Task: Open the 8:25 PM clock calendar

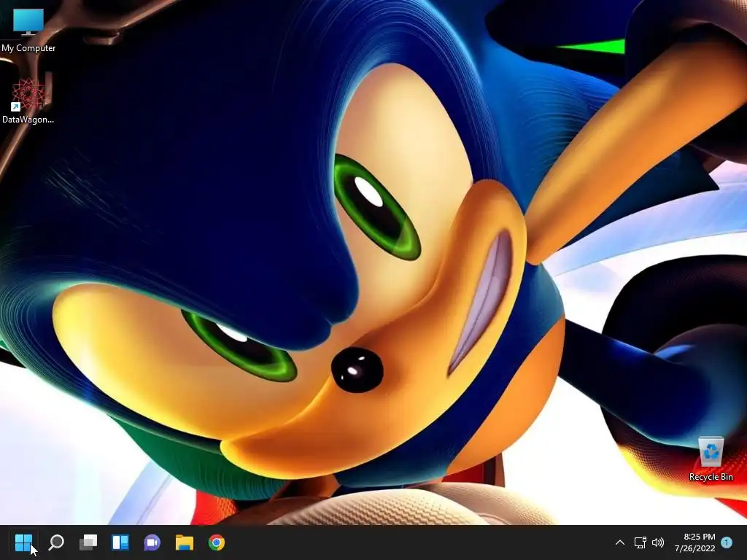Action: [695, 542]
